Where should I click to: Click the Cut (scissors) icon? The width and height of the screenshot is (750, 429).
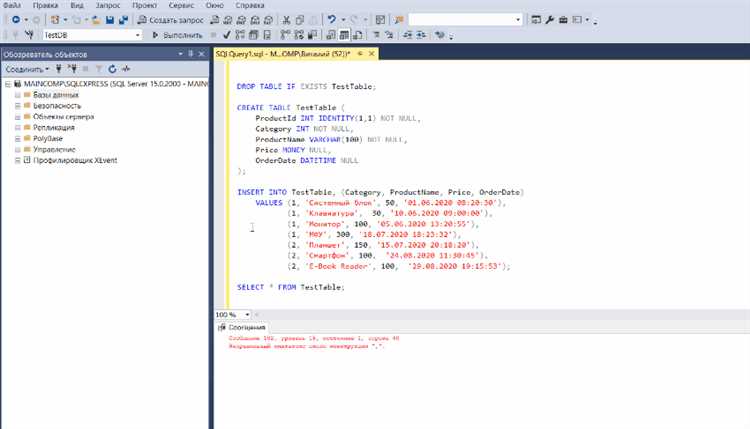point(286,19)
